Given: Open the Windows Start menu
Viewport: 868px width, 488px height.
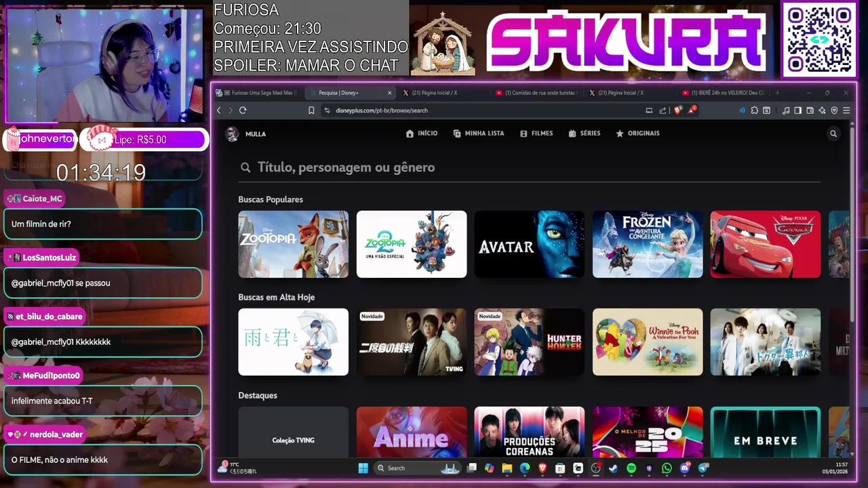Looking at the screenshot, I should click(363, 468).
